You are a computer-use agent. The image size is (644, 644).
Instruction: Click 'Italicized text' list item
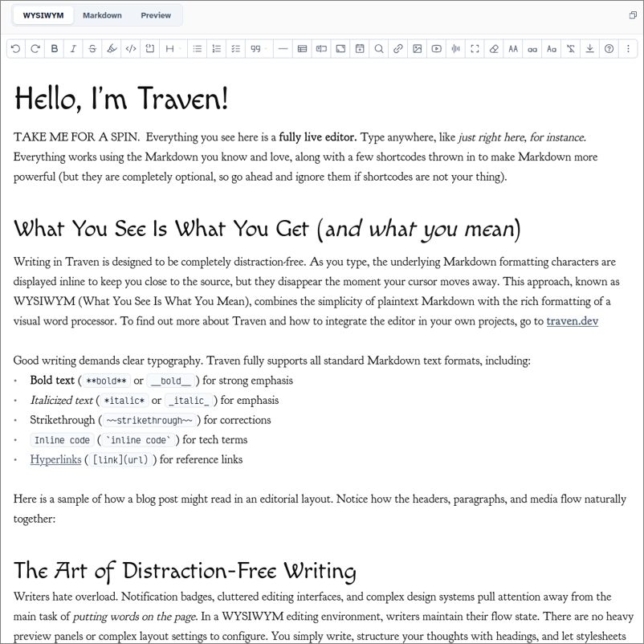coord(62,400)
